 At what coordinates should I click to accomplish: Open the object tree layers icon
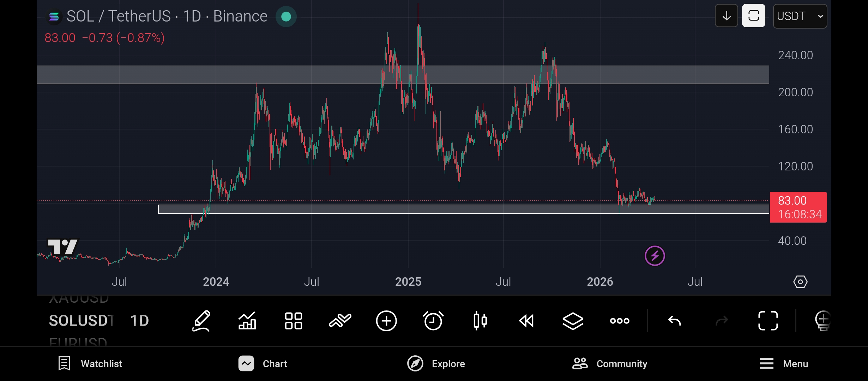[x=573, y=321]
